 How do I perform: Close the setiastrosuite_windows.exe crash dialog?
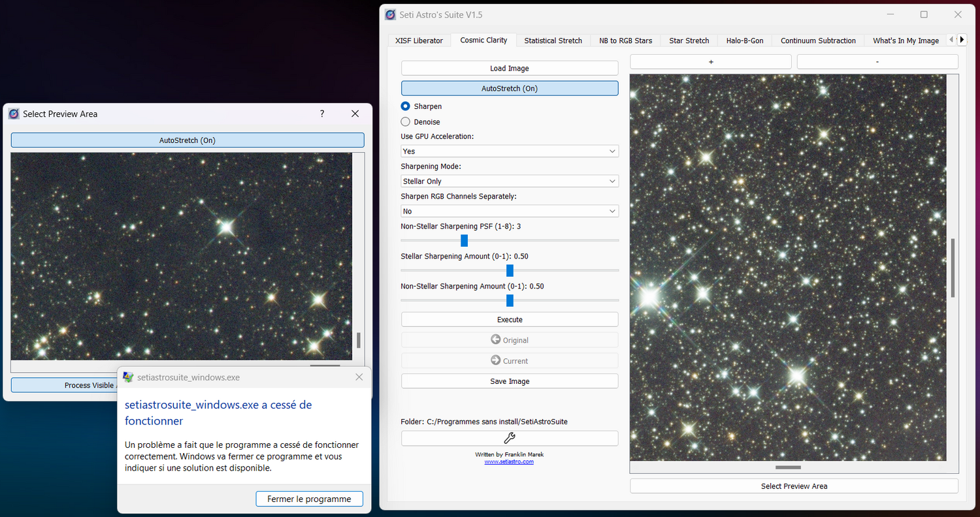click(x=359, y=377)
